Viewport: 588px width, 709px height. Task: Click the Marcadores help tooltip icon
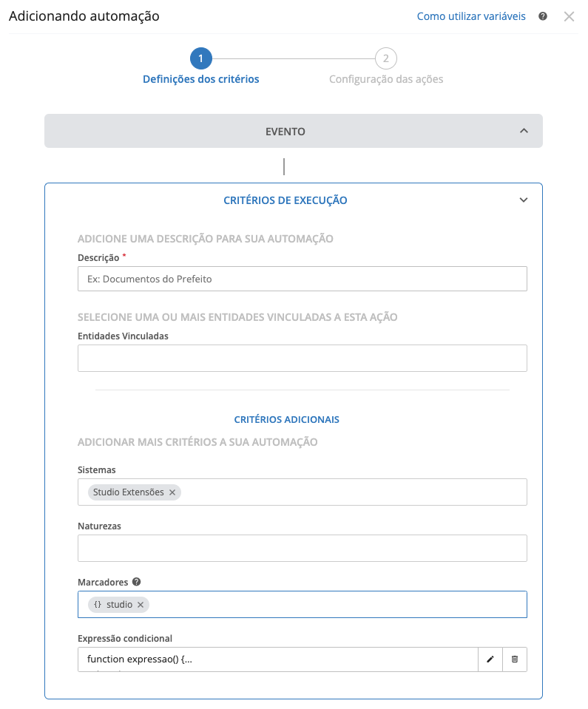(x=136, y=582)
